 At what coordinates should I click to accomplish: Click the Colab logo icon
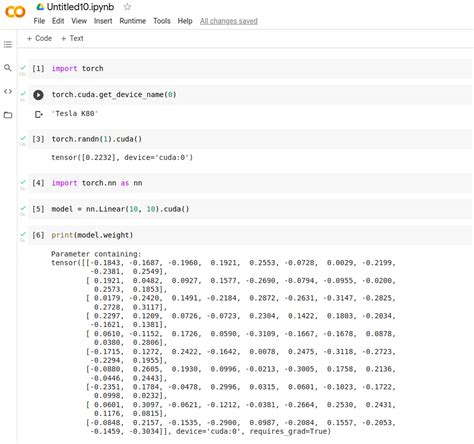pyautogui.click(x=15, y=12)
